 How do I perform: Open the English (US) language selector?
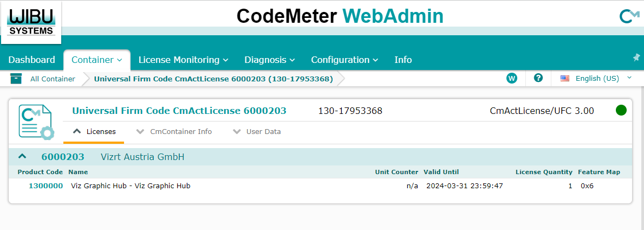click(x=597, y=78)
